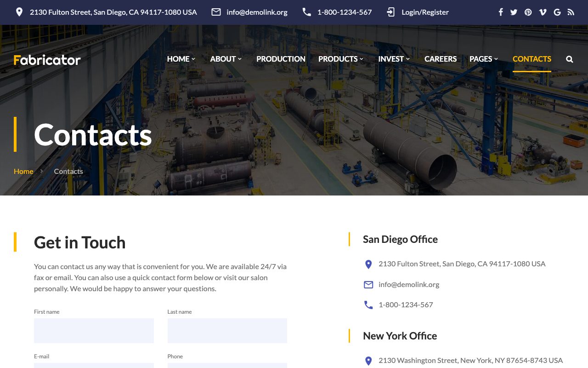
Task: Click the Contacts breadcrumb text
Action: 68,171
